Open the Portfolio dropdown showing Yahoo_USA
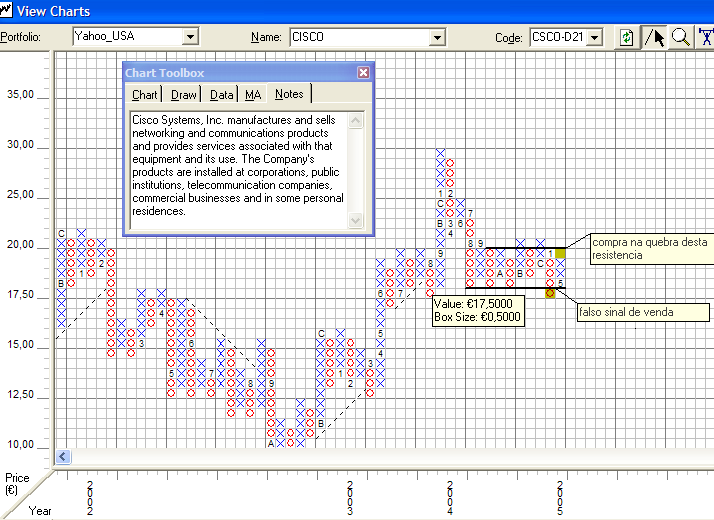Viewport: 714px width, 520px height. point(190,37)
